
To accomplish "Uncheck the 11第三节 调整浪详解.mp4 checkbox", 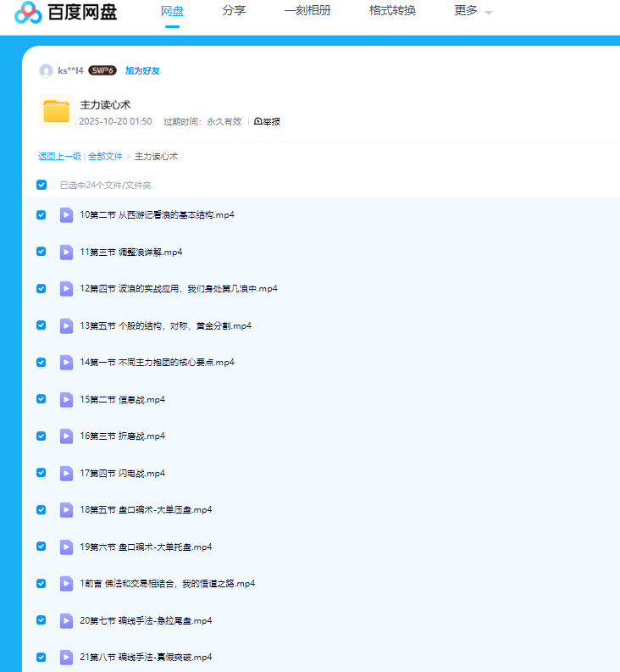I will click(x=42, y=252).
